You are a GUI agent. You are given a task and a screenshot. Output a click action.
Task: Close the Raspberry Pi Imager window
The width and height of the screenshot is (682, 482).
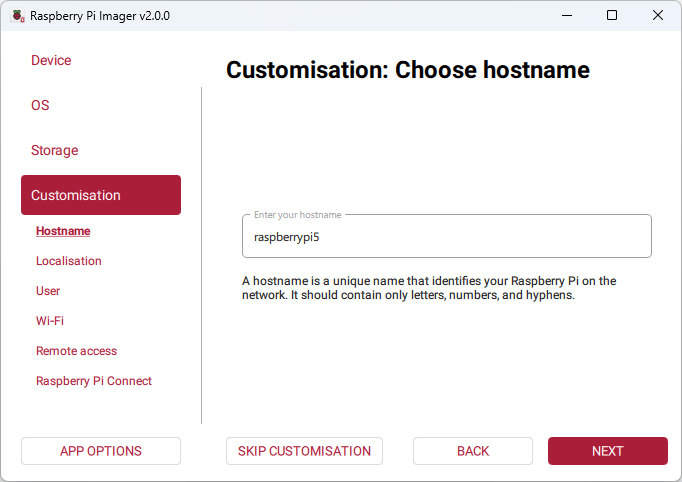click(x=658, y=16)
